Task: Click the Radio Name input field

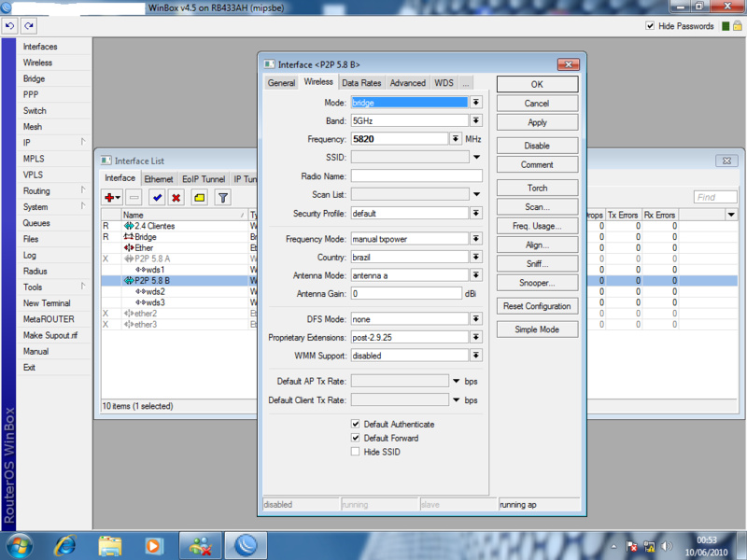Action: 416,175
